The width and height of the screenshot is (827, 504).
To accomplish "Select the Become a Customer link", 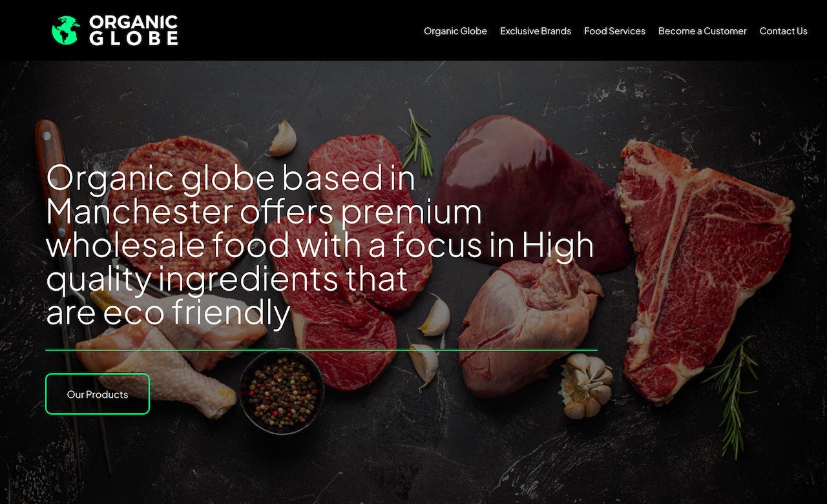I will (x=702, y=31).
